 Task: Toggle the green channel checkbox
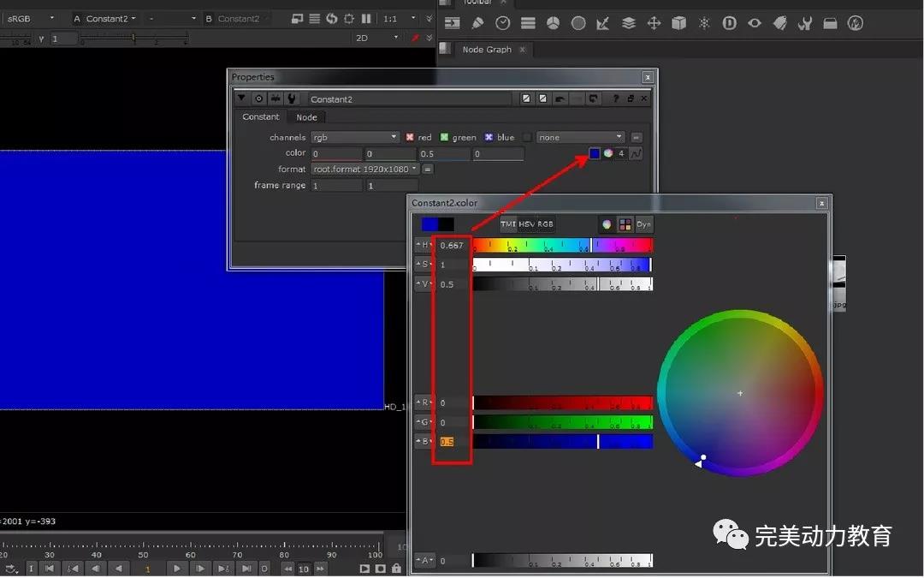tap(444, 137)
